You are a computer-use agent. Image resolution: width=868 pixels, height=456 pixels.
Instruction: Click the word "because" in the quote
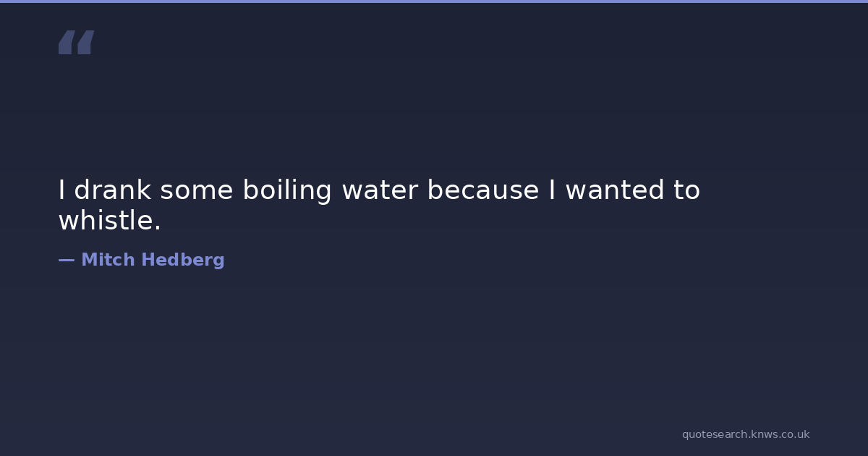pos(482,190)
